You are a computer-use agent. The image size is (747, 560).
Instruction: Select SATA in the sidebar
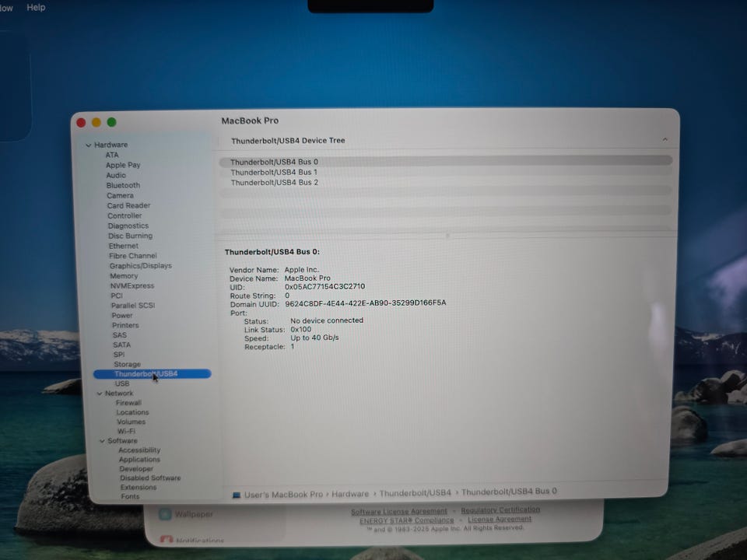coord(121,345)
